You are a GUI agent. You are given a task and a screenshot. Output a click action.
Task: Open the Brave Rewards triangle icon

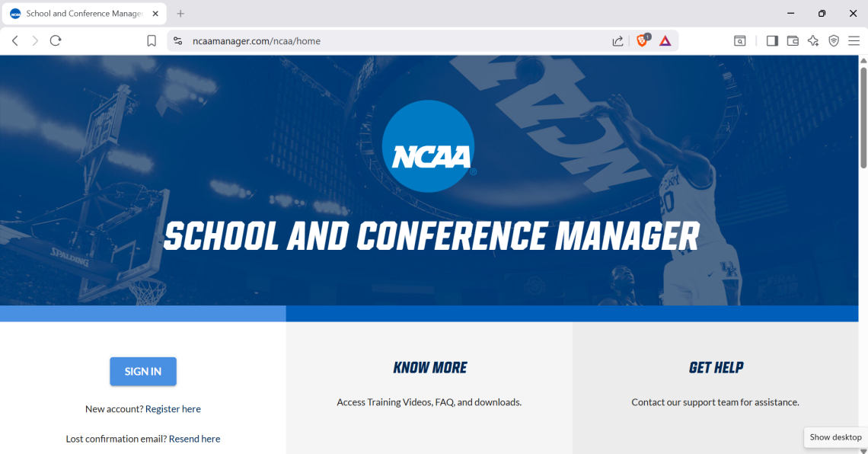[x=665, y=41]
